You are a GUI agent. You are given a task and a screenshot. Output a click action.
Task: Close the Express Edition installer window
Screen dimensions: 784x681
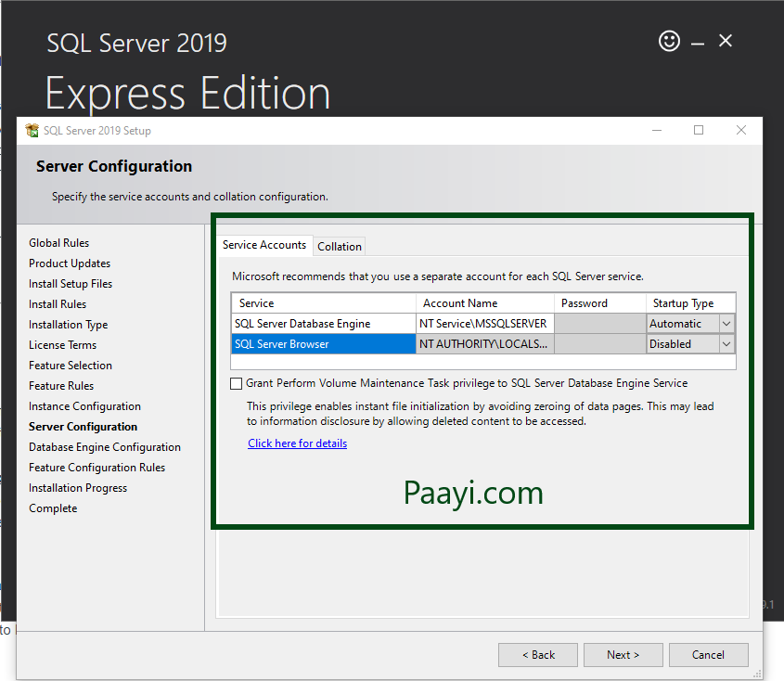[726, 41]
